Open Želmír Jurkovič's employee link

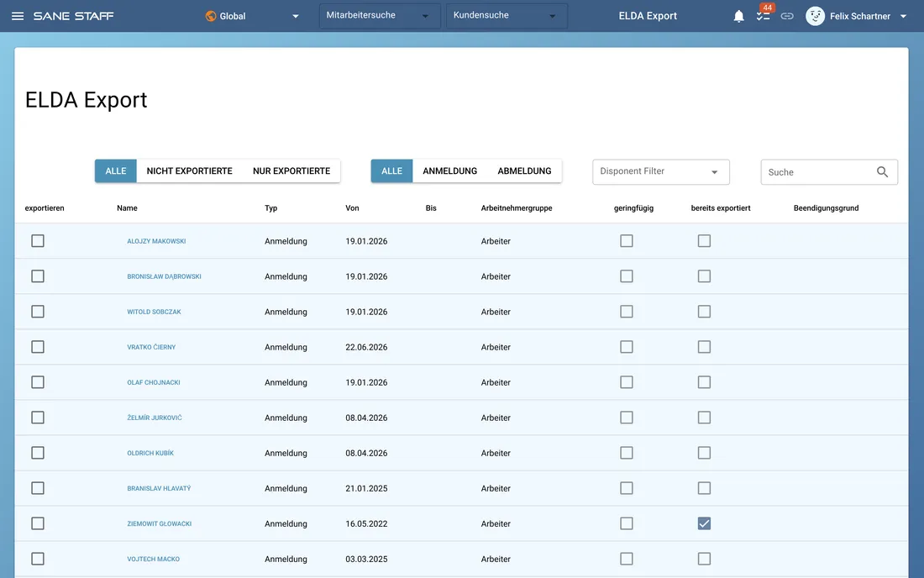155,418
